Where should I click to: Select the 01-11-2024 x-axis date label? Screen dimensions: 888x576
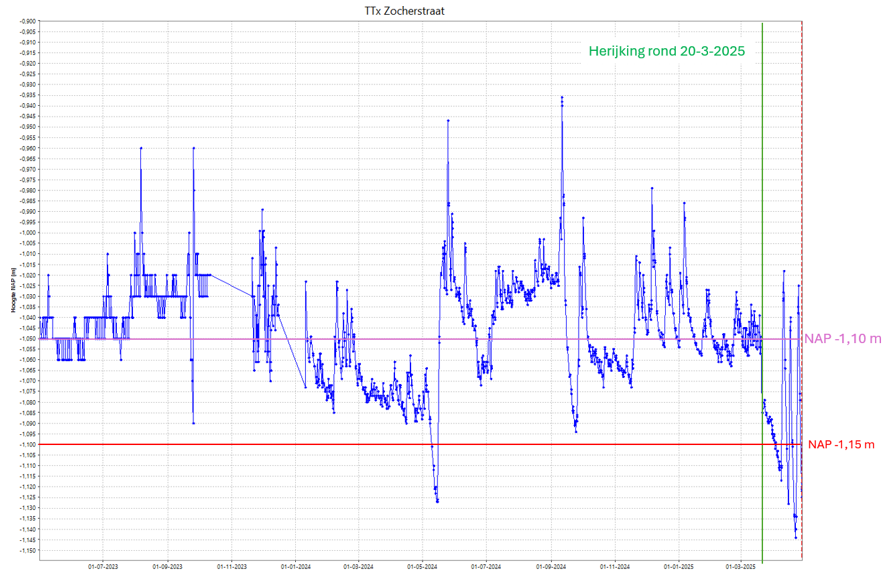[614, 567]
